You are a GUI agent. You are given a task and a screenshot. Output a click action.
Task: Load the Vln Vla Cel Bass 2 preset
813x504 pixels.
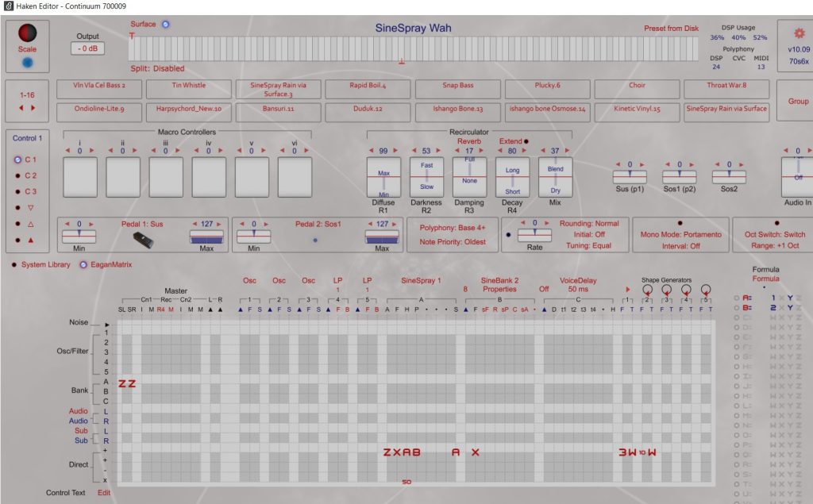coord(99,89)
